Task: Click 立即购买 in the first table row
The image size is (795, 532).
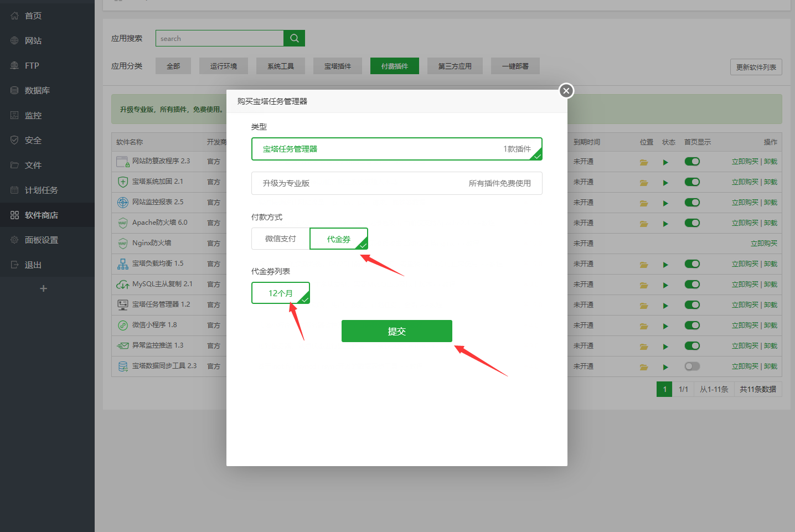Action: point(745,162)
